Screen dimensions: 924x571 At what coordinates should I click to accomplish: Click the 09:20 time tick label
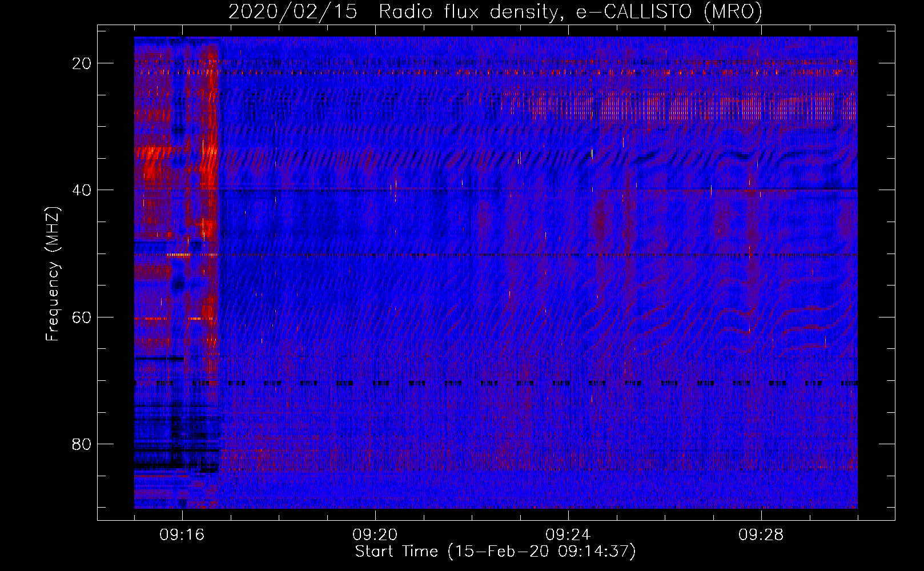coord(375,535)
